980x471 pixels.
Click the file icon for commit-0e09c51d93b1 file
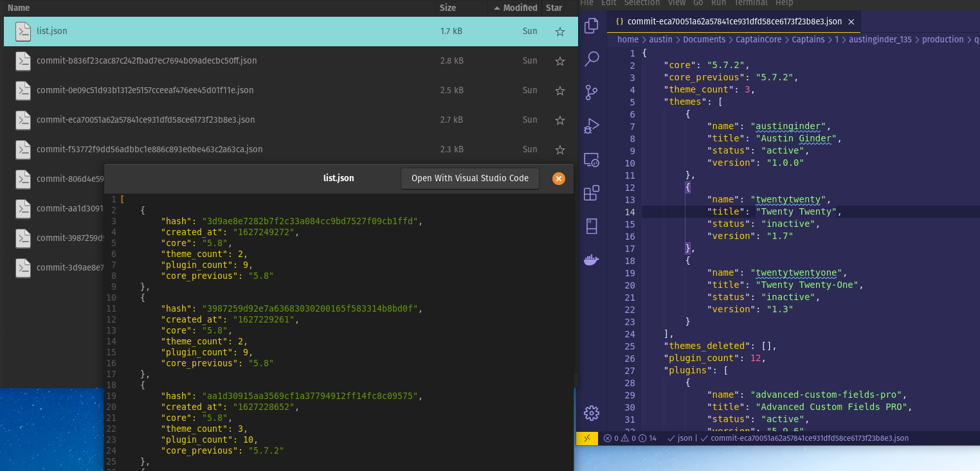[x=23, y=91]
